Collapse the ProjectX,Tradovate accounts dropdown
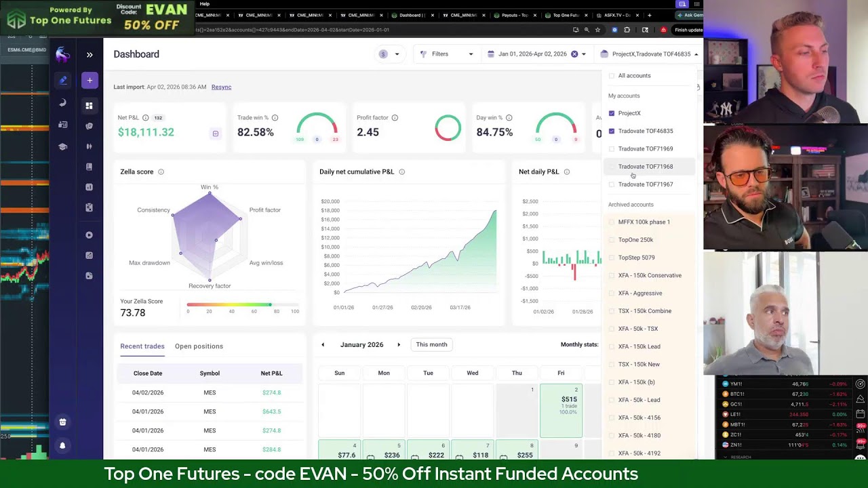The height and width of the screenshot is (488, 868). [x=649, y=54]
